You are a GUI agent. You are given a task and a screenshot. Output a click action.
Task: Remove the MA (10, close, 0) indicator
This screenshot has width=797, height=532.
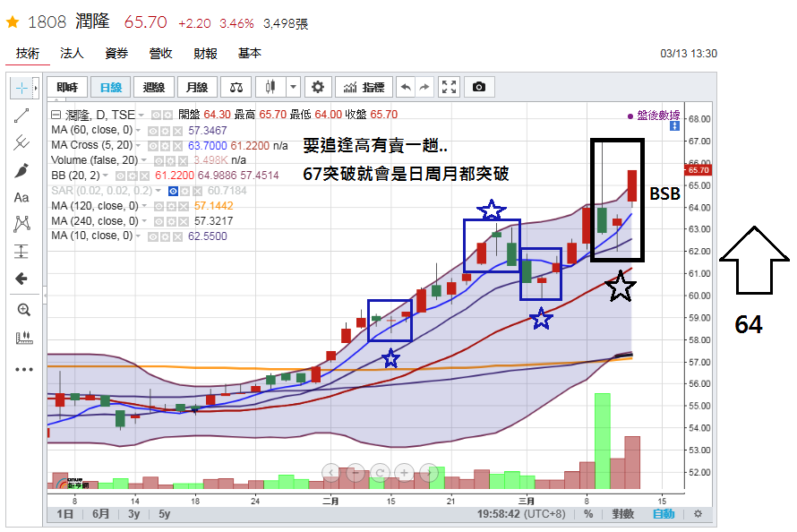(177, 236)
